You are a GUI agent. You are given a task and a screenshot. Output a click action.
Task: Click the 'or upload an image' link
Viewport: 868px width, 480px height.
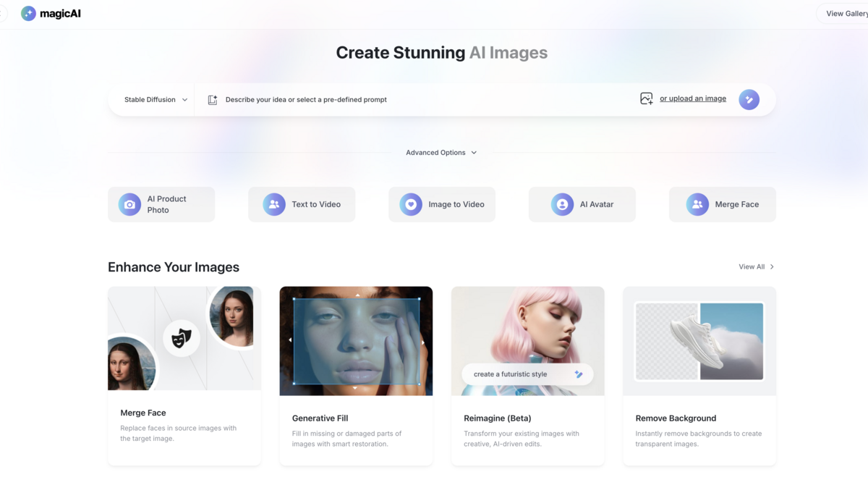(x=693, y=98)
